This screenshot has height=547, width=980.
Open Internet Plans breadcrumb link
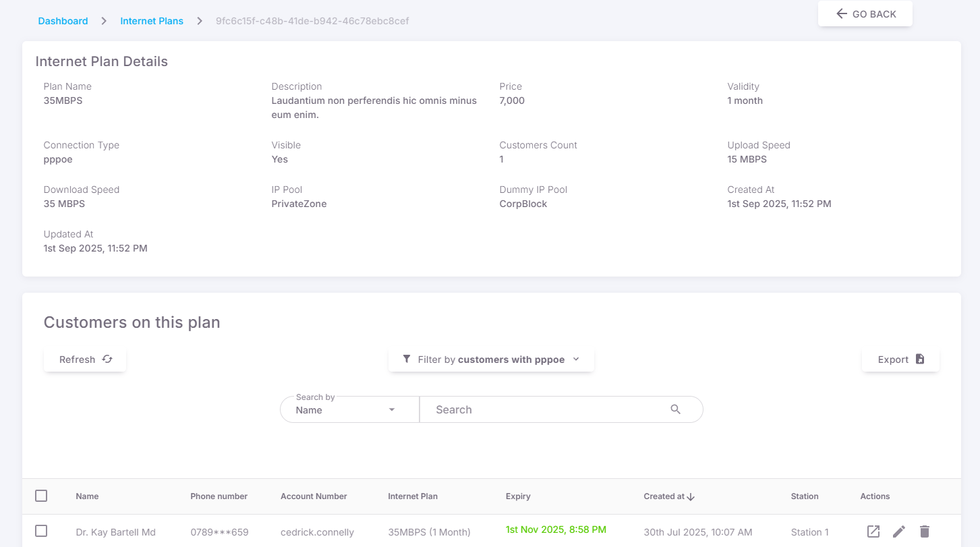click(x=152, y=21)
